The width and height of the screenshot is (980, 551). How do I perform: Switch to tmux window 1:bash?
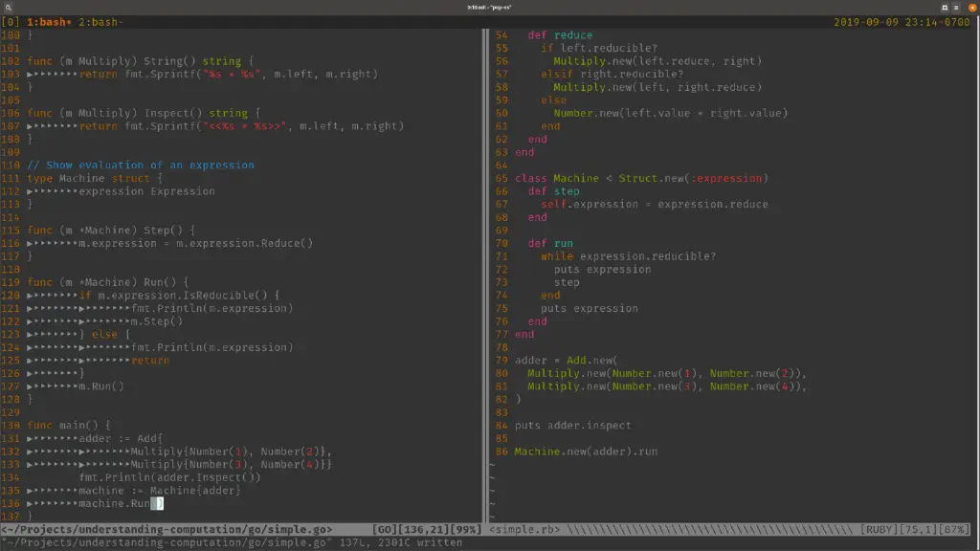tap(49, 22)
